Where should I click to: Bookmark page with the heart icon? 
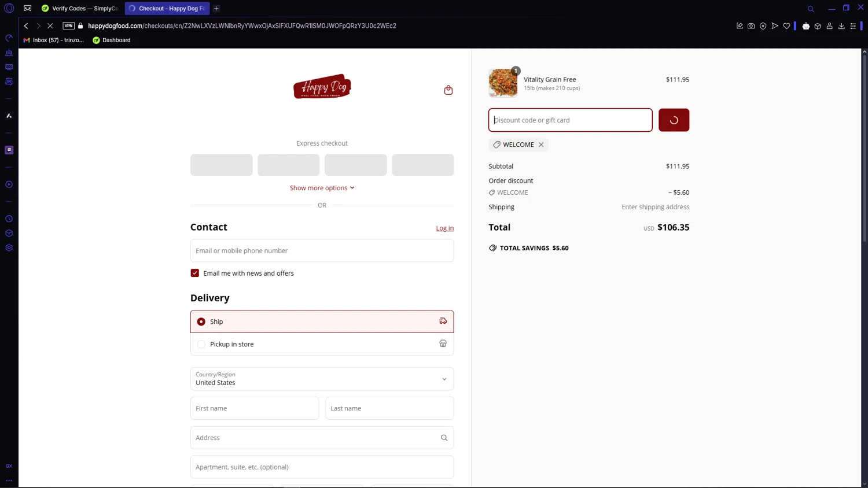pyautogui.click(x=786, y=26)
